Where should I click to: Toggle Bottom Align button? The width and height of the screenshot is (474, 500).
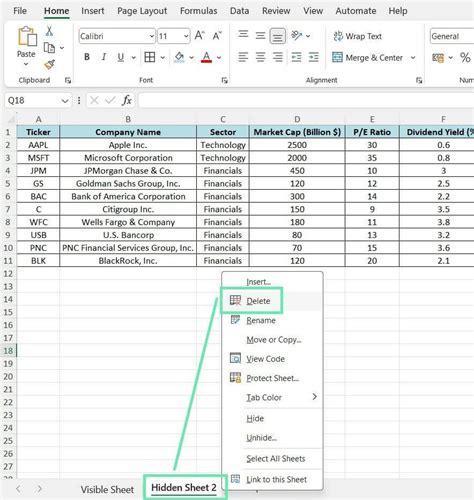(277, 36)
